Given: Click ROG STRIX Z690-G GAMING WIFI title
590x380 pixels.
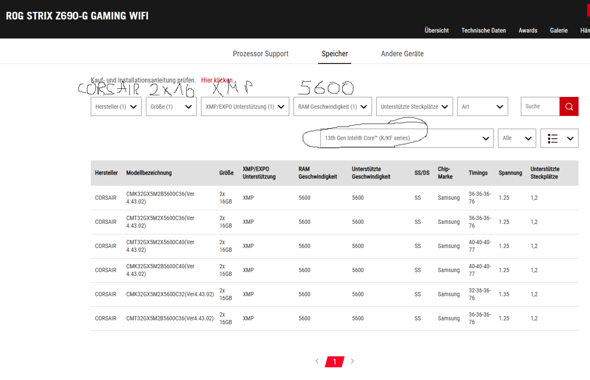Looking at the screenshot, I should [x=77, y=16].
